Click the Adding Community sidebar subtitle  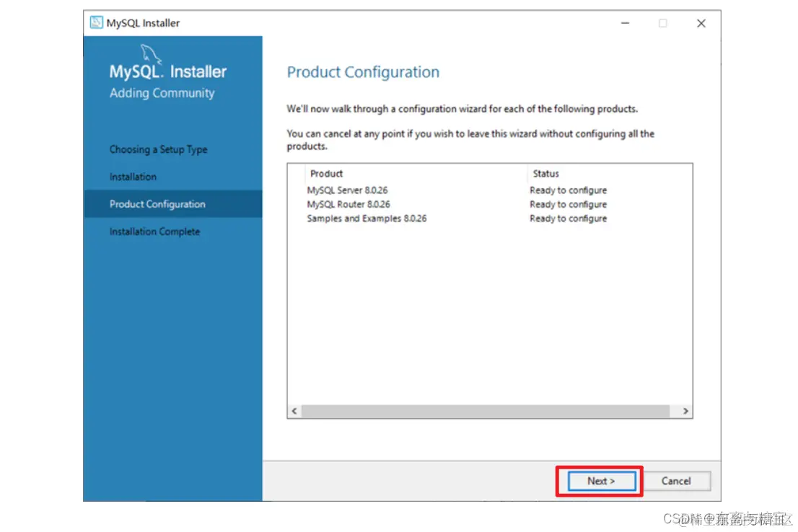[x=162, y=93]
